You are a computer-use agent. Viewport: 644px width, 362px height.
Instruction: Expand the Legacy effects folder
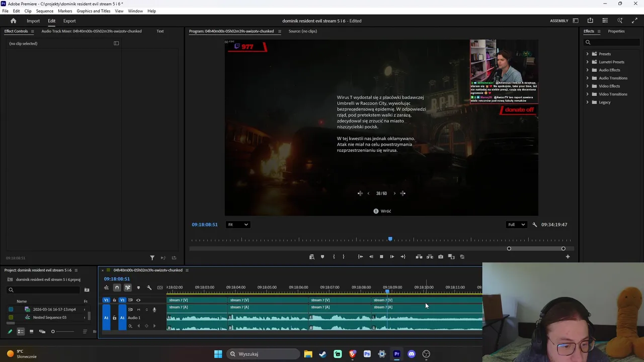[x=587, y=102]
